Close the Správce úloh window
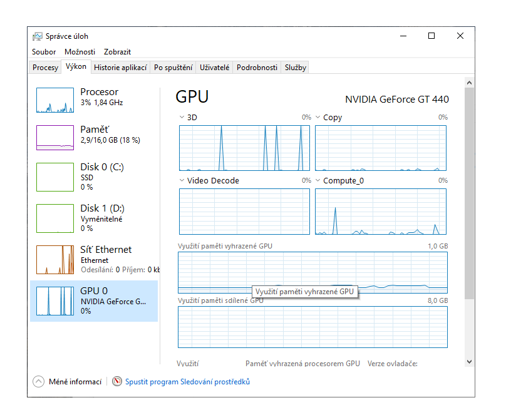 click(x=460, y=36)
